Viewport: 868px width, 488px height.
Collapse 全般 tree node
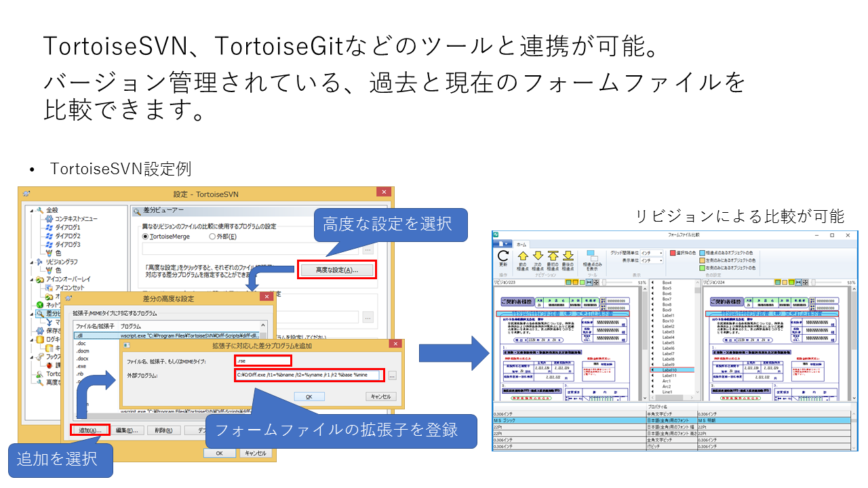point(31,210)
